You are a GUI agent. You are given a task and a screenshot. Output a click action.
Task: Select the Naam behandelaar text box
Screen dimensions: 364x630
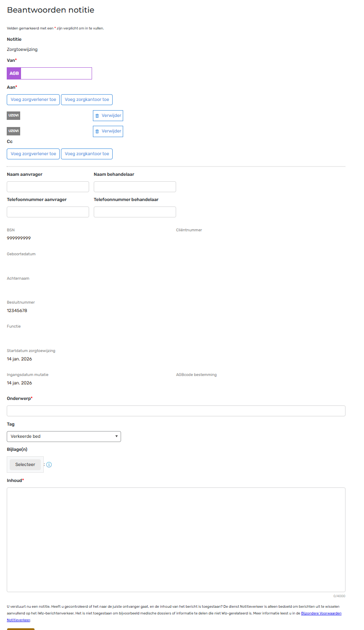pos(135,187)
